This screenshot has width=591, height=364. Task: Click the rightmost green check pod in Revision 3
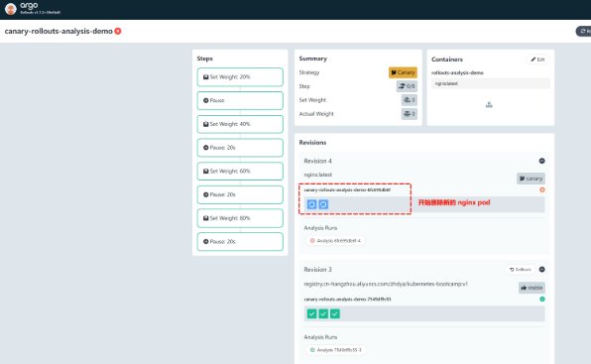click(x=335, y=313)
